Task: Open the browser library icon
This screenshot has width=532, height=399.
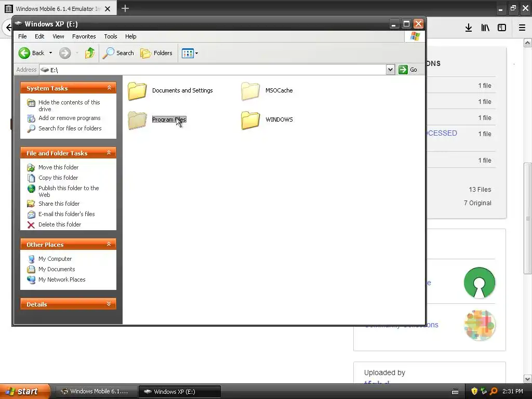Action: (x=485, y=28)
